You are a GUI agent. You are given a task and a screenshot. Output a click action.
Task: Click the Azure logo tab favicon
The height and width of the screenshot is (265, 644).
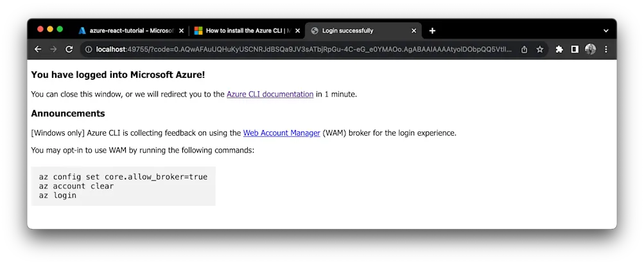tap(83, 30)
